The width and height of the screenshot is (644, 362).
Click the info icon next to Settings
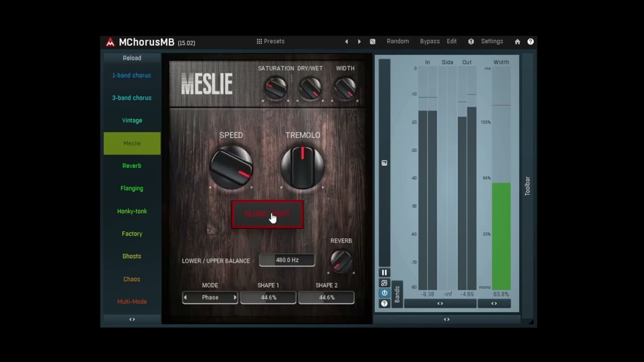tap(471, 42)
